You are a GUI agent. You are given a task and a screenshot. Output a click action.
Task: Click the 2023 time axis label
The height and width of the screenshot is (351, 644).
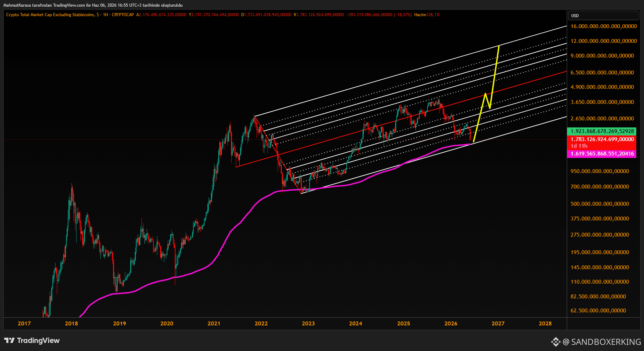(x=308, y=324)
